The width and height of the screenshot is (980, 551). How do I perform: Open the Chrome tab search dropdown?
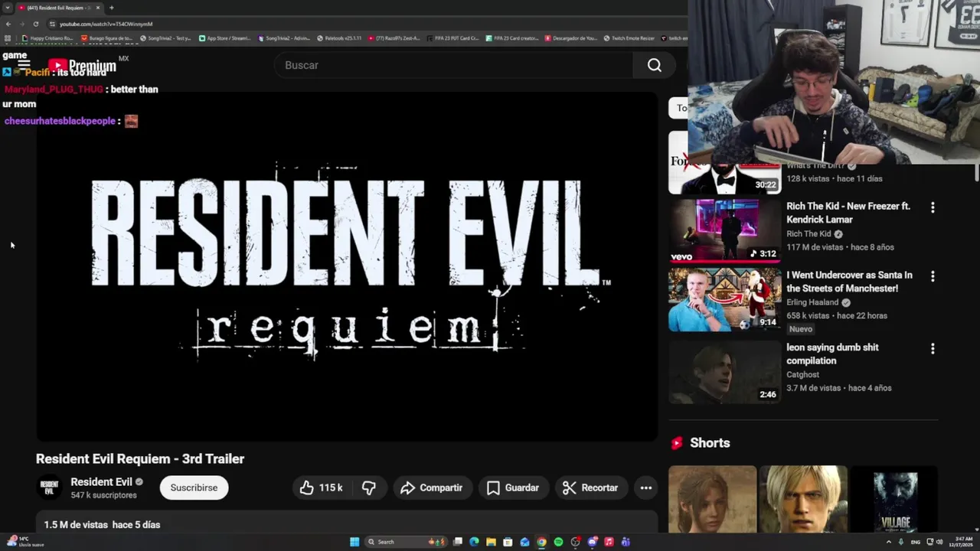[8, 8]
